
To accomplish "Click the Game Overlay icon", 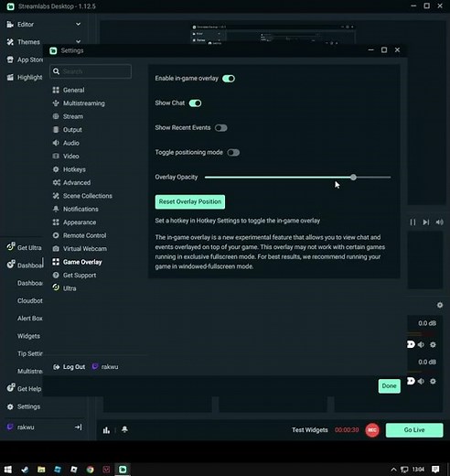I will [56, 262].
